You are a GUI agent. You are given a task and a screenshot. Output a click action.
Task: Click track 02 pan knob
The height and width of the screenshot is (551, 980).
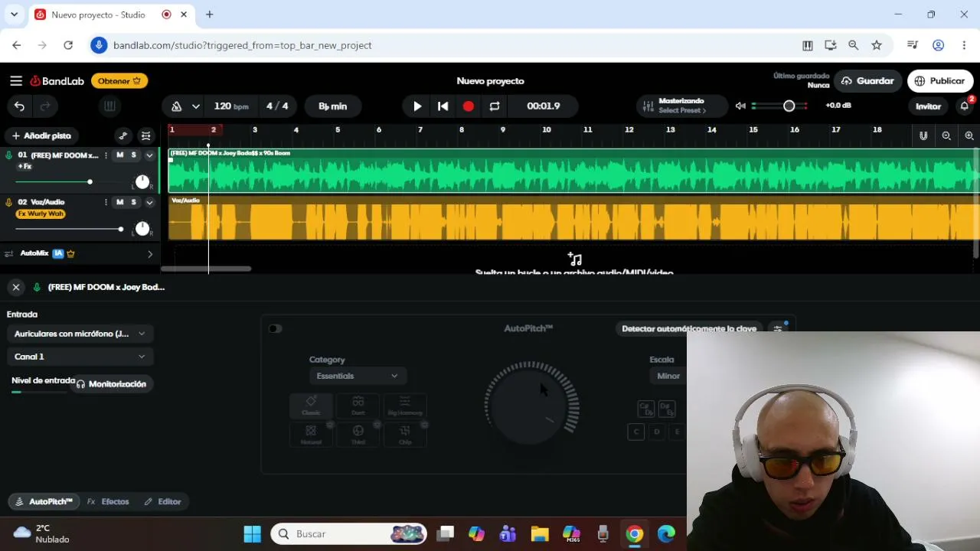142,229
